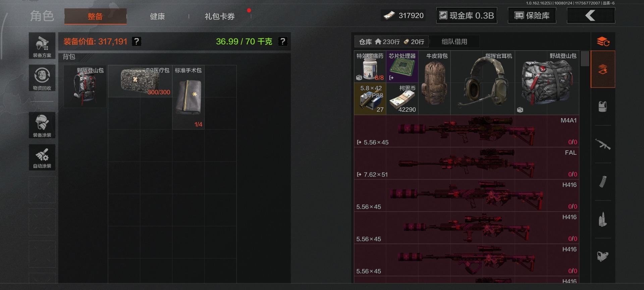Click the question mark beside weight 千克

[283, 41]
